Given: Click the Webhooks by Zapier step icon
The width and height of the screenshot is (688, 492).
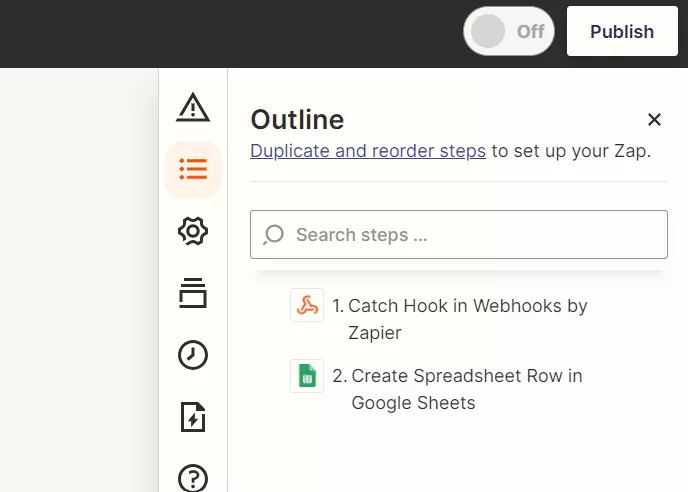Looking at the screenshot, I should (307, 305).
